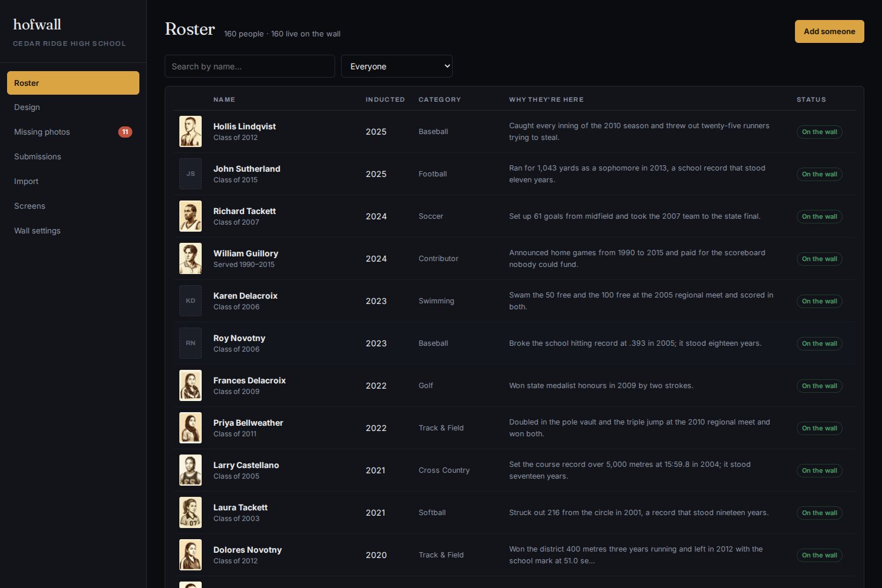Select the name Hollis Lindqvist
Image resolution: width=882 pixels, height=588 pixels.
coord(245,126)
